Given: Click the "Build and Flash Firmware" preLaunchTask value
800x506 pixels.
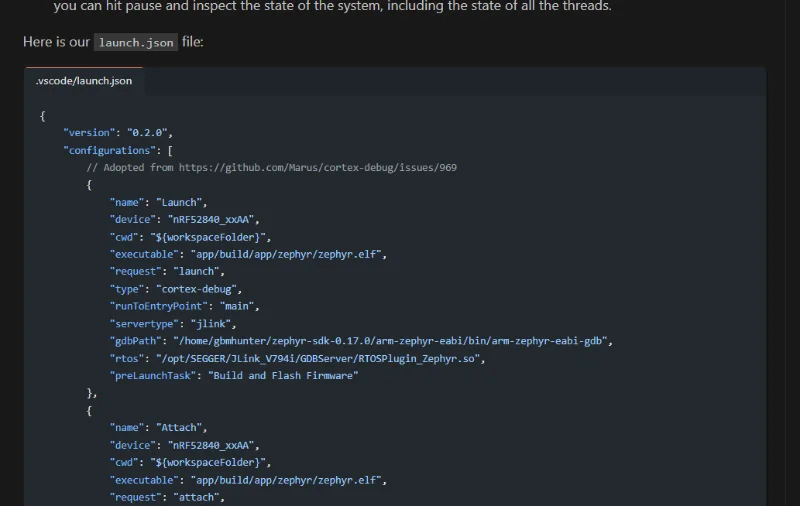Looking at the screenshot, I should pyautogui.click(x=283, y=375).
